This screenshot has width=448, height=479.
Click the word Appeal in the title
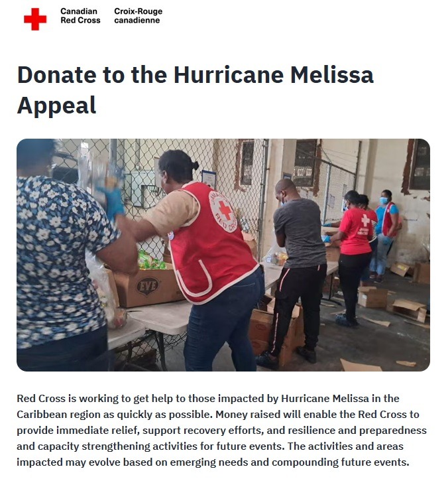point(57,105)
